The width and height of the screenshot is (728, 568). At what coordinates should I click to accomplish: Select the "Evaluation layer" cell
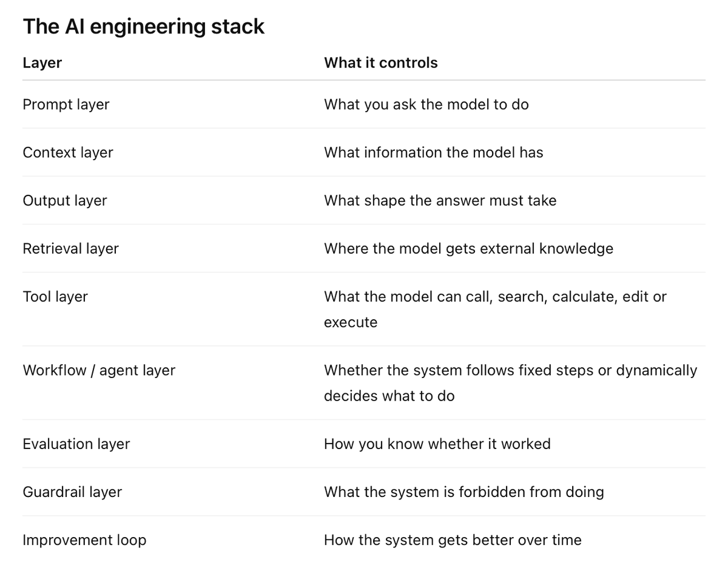click(76, 444)
